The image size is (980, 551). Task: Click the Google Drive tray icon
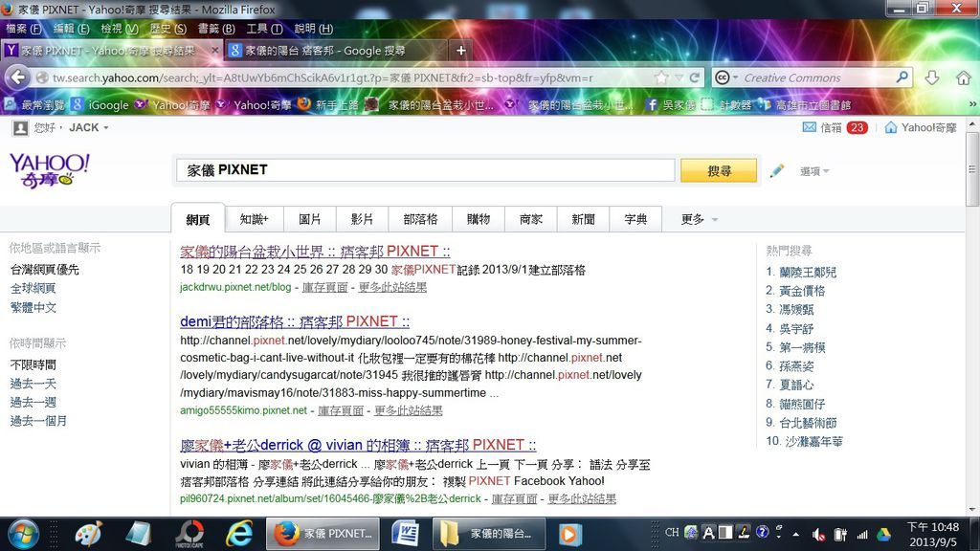[883, 534]
